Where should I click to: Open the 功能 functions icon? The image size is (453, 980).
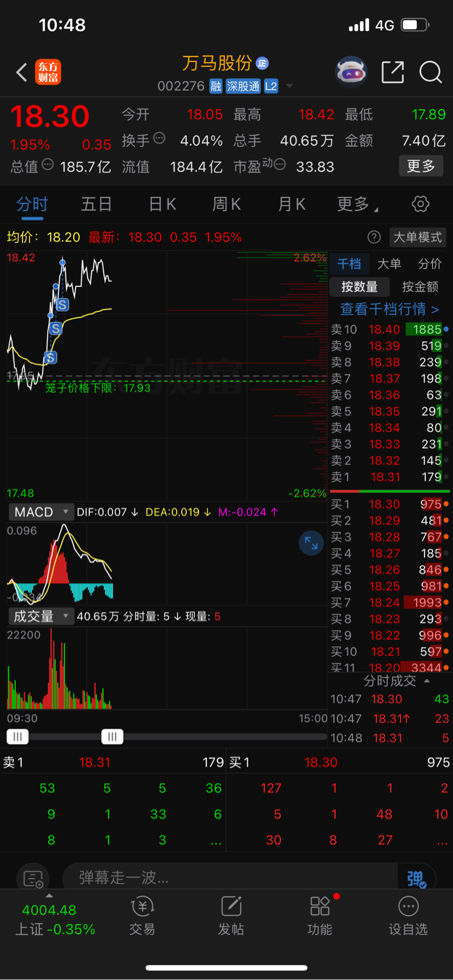coord(320,916)
